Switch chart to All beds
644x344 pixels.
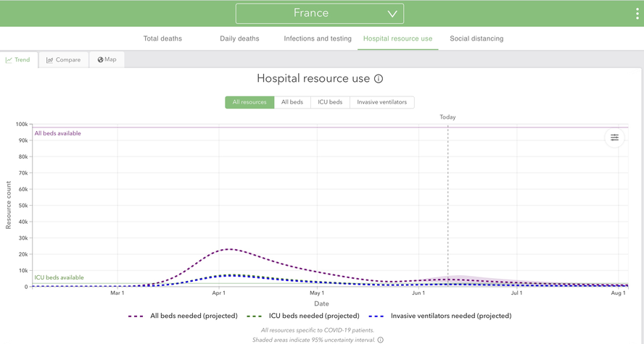292,102
